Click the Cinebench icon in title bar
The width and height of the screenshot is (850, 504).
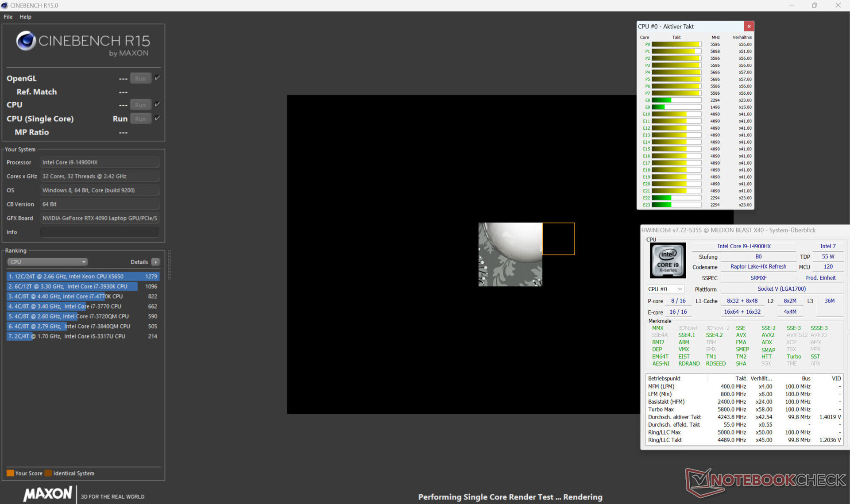(4, 5)
